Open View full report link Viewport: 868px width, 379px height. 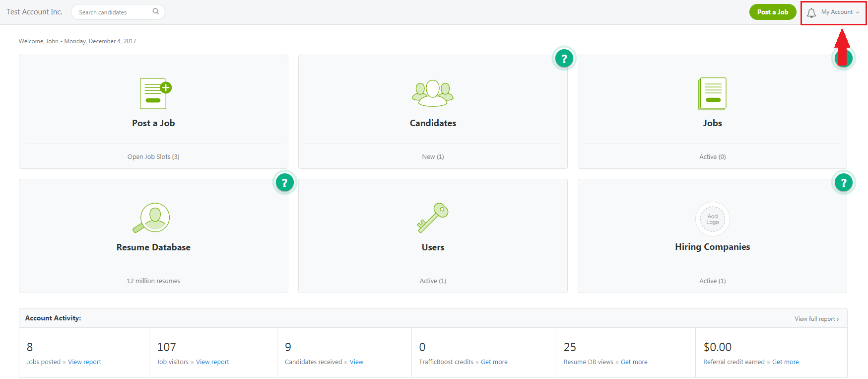(x=816, y=319)
